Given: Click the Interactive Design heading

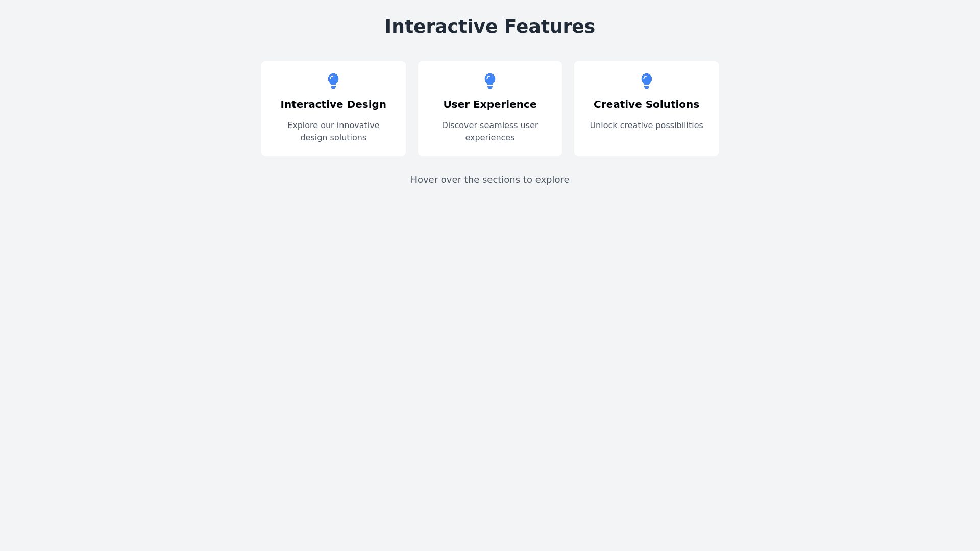Looking at the screenshot, I should (x=333, y=104).
